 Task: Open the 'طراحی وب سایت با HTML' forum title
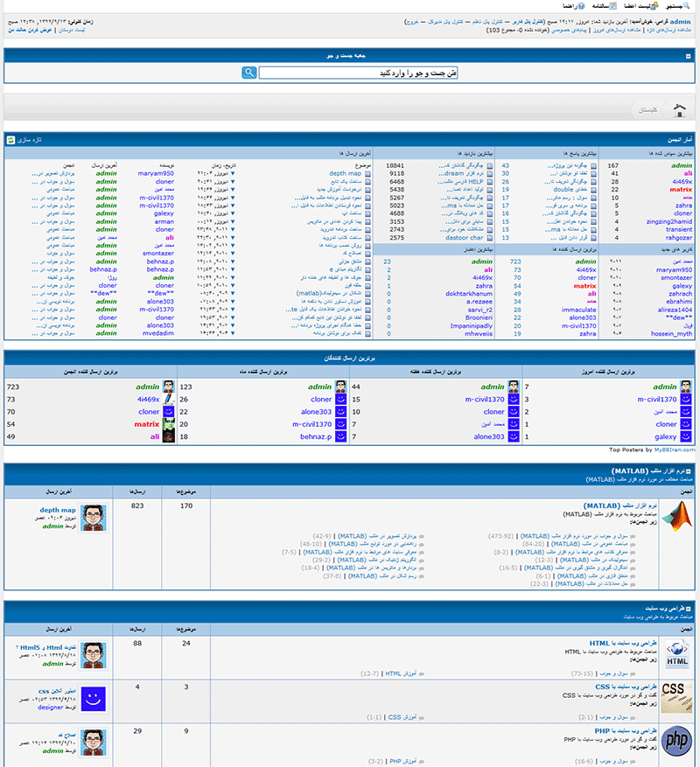[x=623, y=644]
